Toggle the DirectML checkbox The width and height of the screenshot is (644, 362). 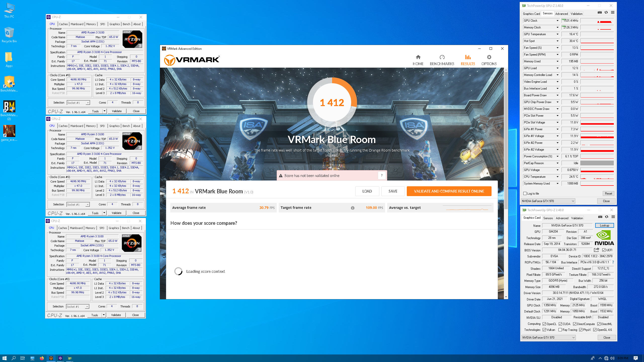[x=599, y=324]
